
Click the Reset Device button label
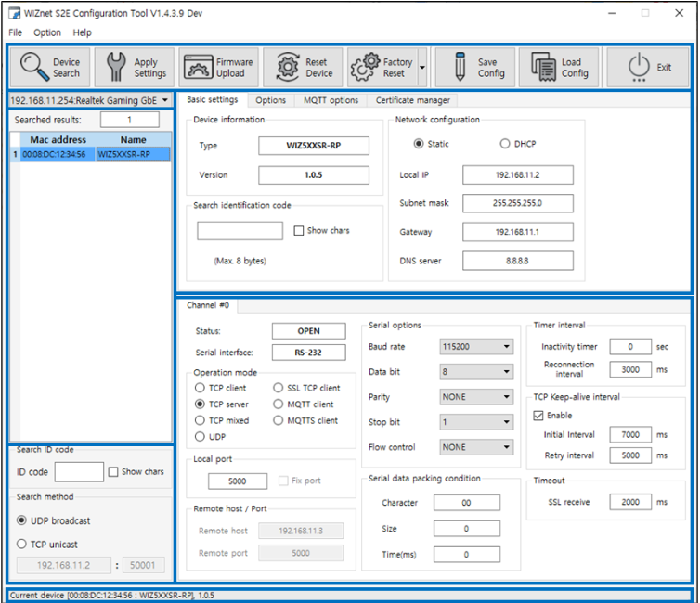click(318, 68)
